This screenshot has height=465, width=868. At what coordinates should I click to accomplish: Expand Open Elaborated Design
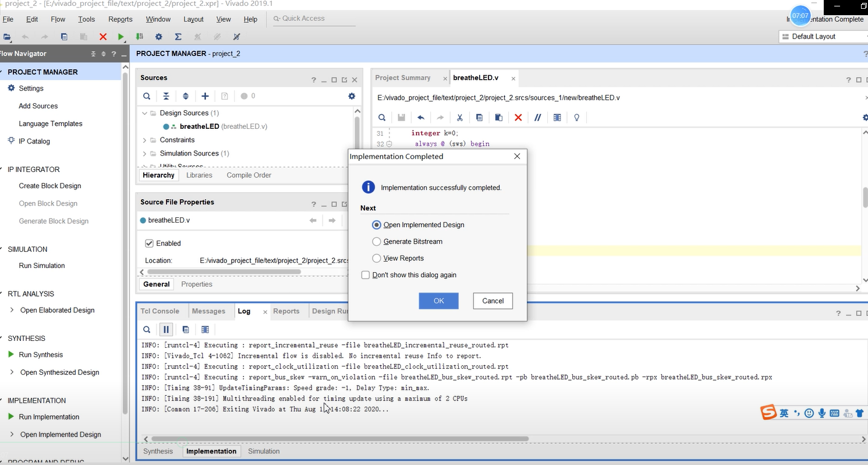tap(12, 310)
